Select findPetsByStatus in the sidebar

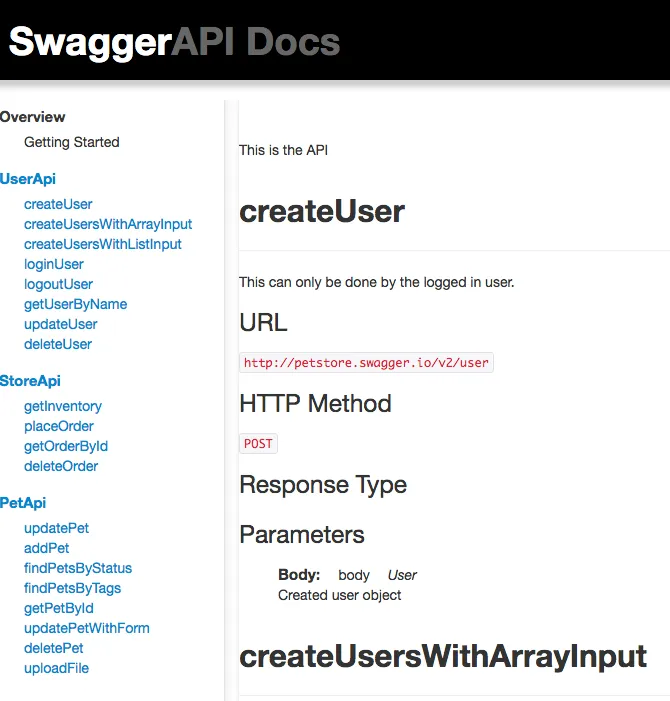click(78, 568)
